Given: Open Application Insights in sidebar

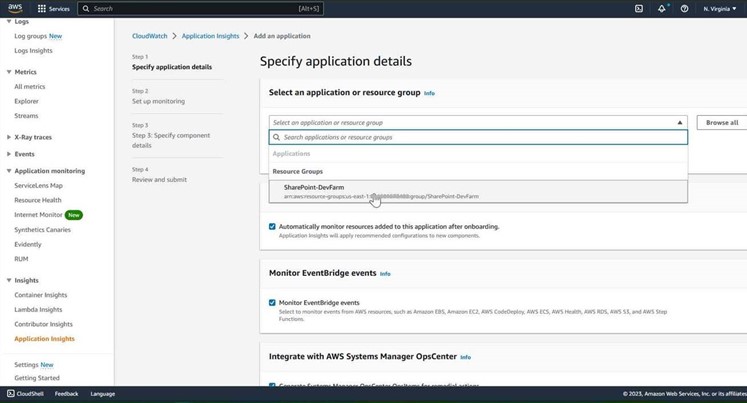Looking at the screenshot, I should 44,339.
